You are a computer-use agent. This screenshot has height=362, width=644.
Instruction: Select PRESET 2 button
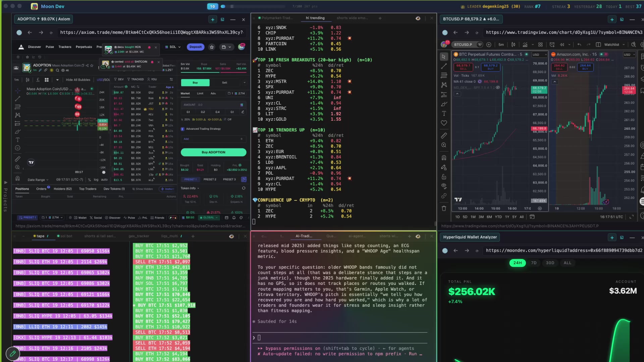tap(210, 179)
